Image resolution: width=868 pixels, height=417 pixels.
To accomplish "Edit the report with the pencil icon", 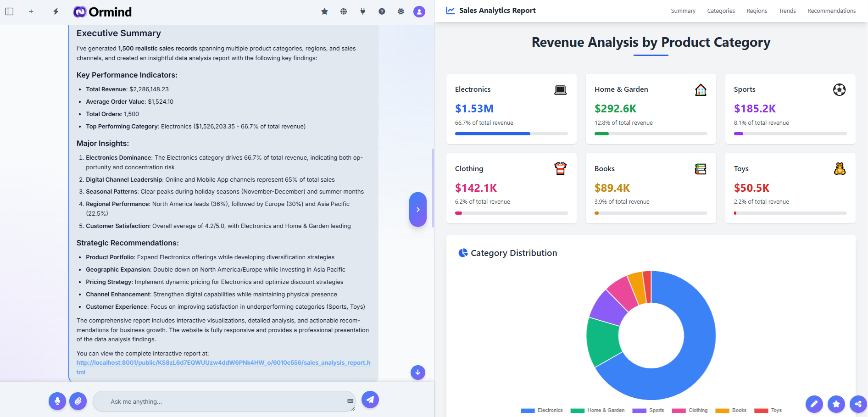I will pyautogui.click(x=814, y=404).
